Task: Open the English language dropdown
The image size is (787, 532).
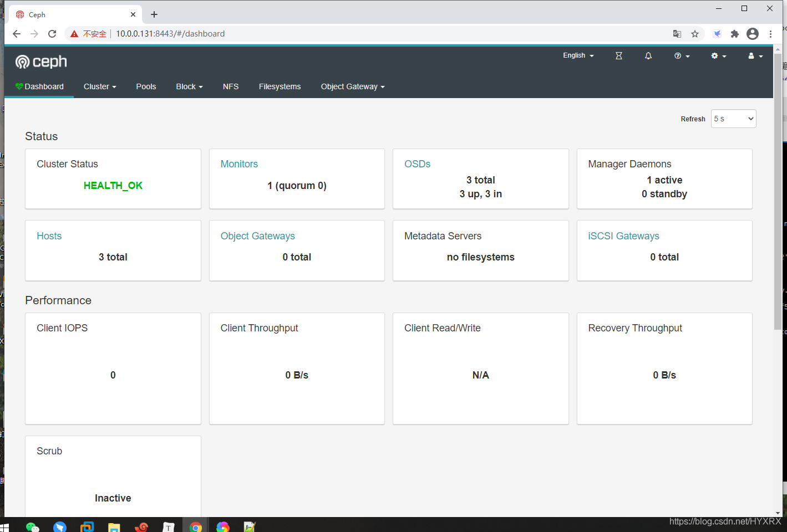Action: point(578,55)
